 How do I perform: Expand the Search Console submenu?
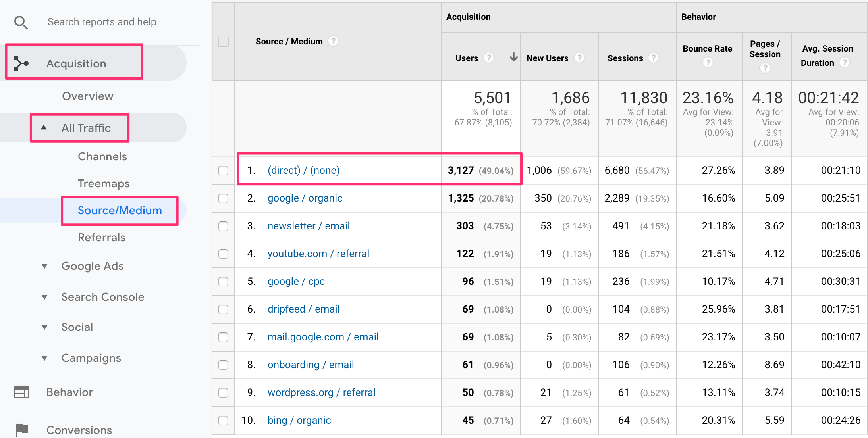(x=44, y=297)
